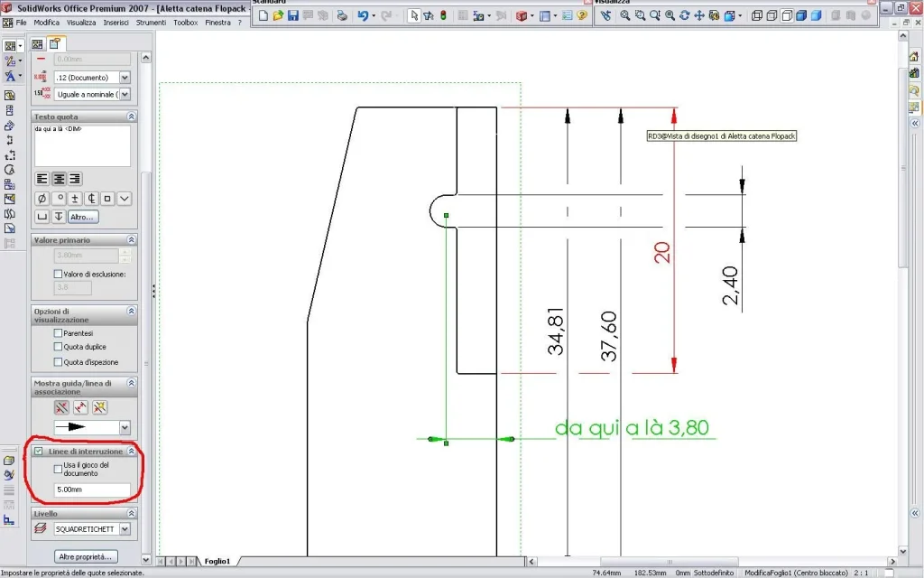Screen dimensions: 924x578
Task: Activate the Pan view tool
Action: 699,16
